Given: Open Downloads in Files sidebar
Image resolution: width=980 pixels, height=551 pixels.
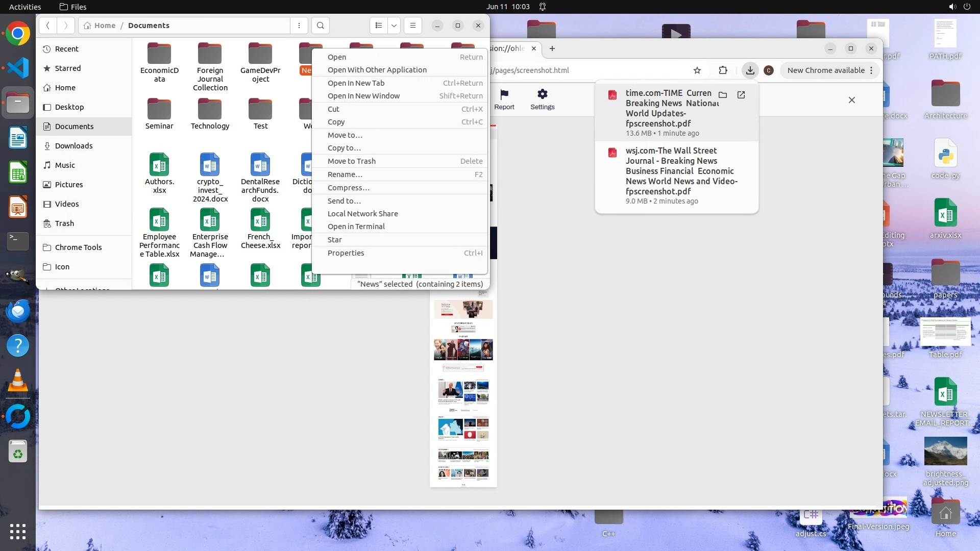Looking at the screenshot, I should click(x=74, y=146).
